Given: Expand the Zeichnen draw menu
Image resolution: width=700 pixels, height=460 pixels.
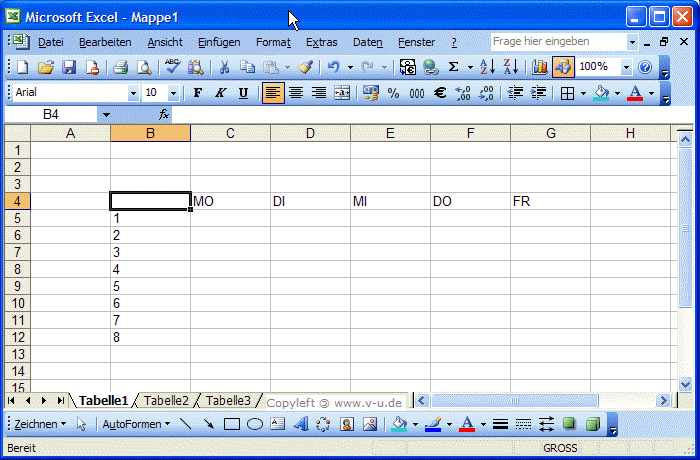Looking at the screenshot, I should [x=40, y=424].
